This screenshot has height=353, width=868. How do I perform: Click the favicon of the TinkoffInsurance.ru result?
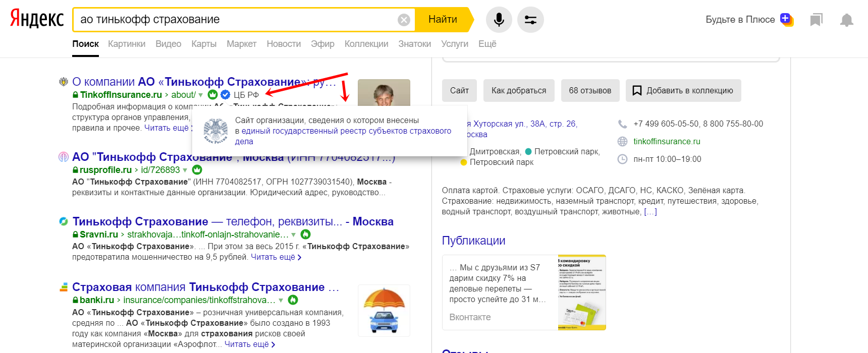(64, 82)
